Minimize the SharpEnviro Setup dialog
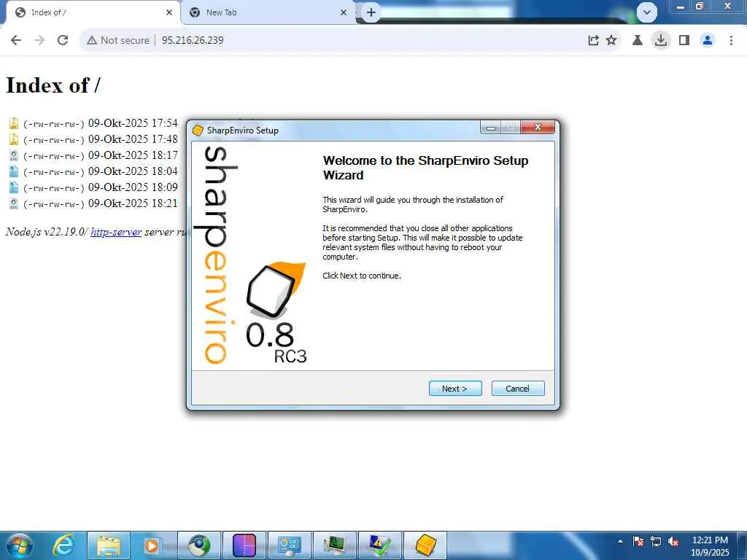The width and height of the screenshot is (747, 560). tap(491, 127)
